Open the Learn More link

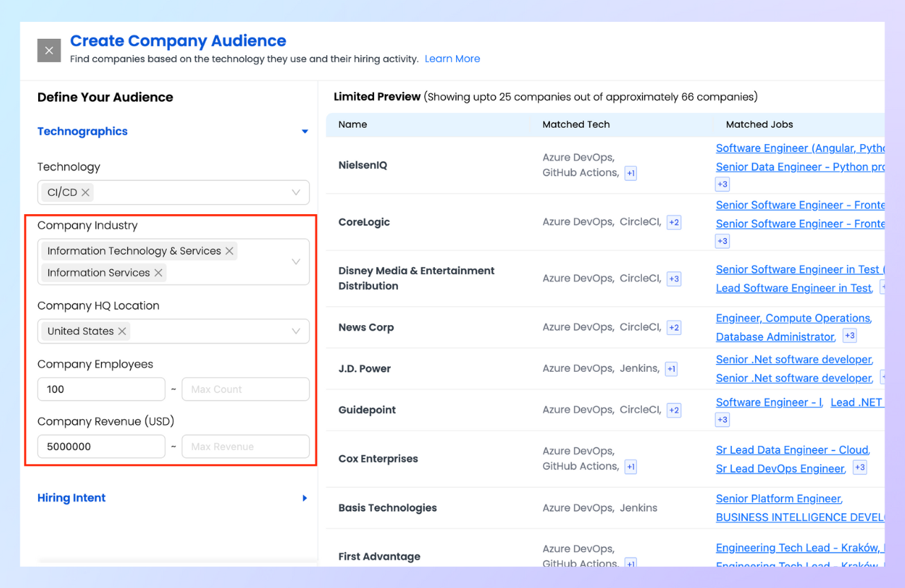(452, 59)
